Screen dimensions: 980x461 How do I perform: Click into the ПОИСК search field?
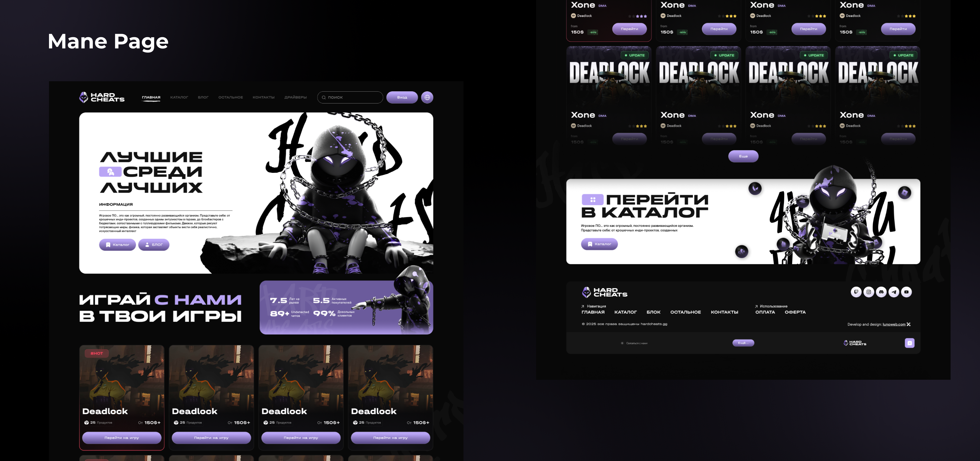click(353, 97)
